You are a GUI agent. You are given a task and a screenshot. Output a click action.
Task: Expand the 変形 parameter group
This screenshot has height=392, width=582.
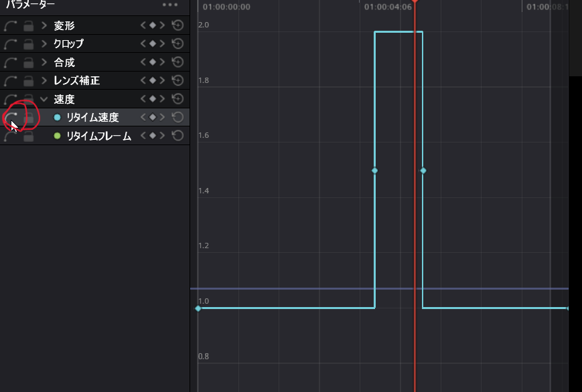44,25
